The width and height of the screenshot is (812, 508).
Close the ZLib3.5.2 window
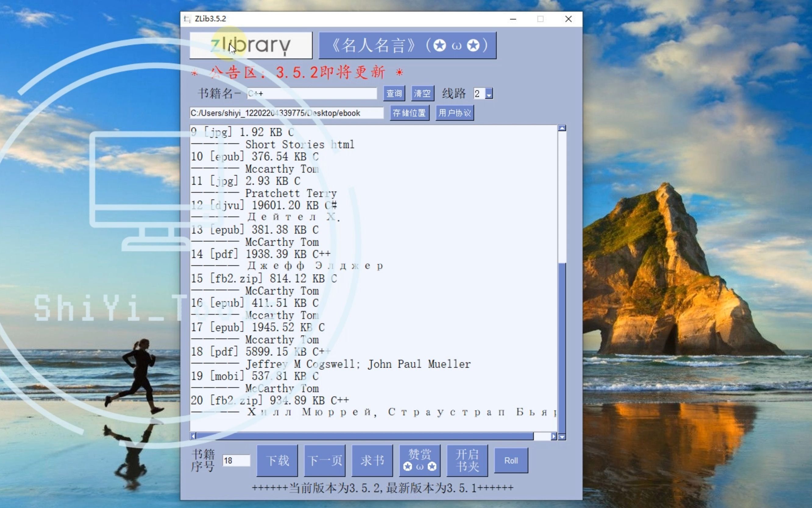[568, 19]
